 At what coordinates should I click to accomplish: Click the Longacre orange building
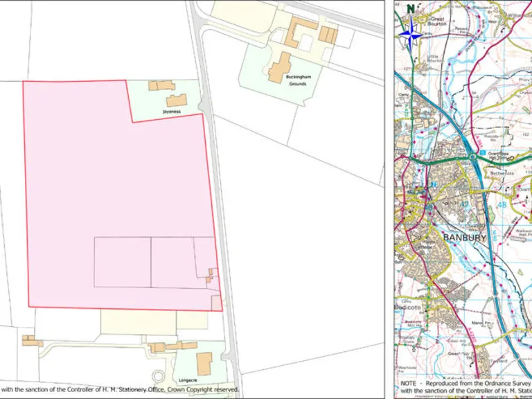tap(204, 364)
